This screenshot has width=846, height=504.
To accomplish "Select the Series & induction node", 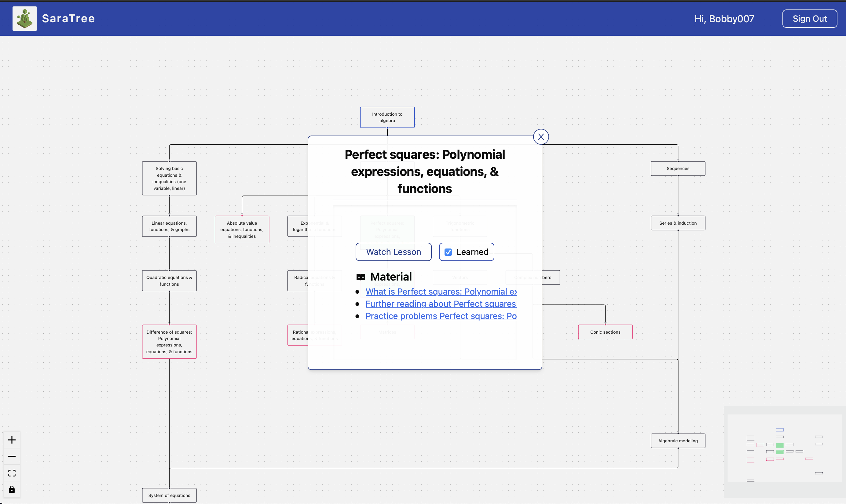I will click(678, 223).
